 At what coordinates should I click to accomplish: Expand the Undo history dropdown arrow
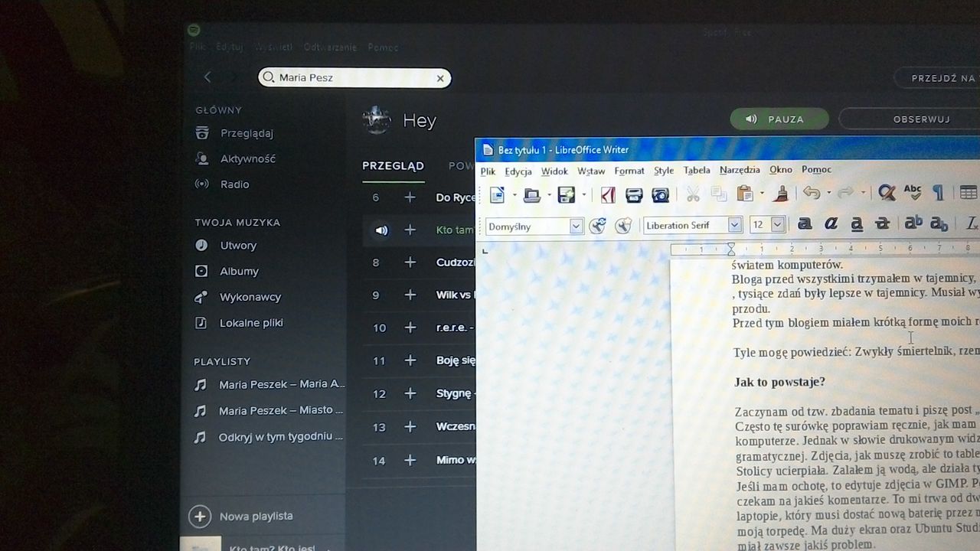[x=828, y=193]
